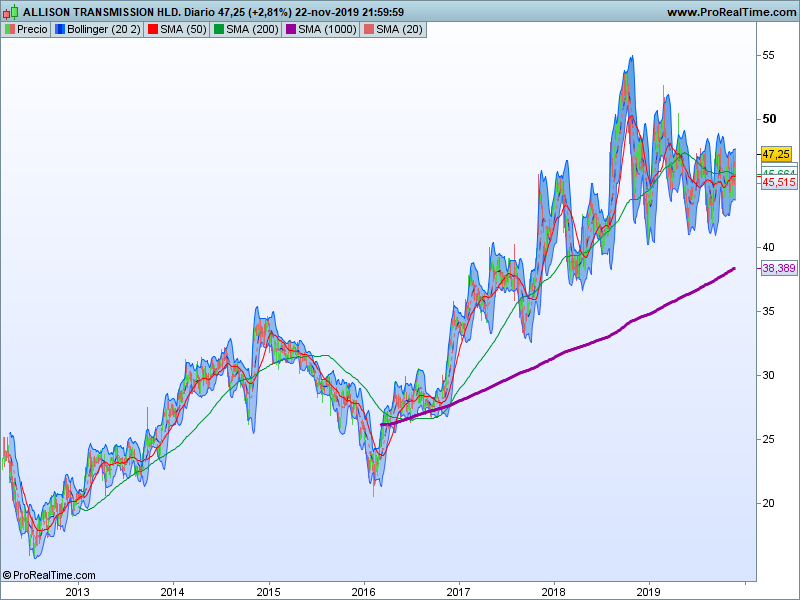Click the 2014 time axis label

172,592
